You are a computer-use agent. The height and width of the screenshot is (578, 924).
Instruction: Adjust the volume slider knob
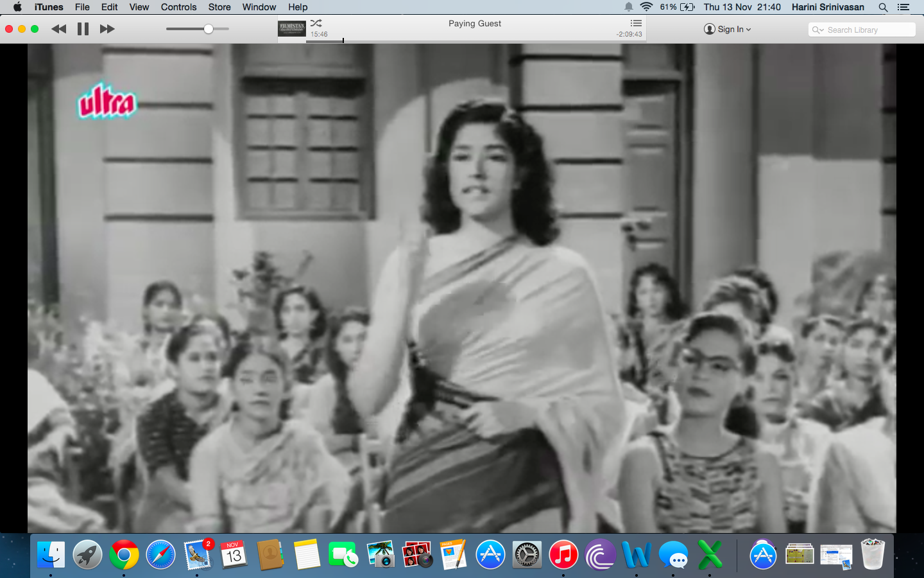coord(209,29)
